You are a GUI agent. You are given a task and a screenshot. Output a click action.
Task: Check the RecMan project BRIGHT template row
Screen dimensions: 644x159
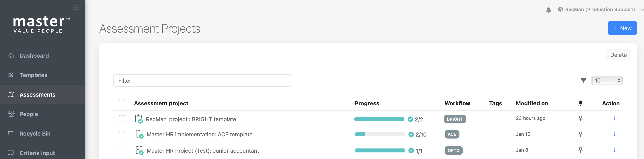(122, 118)
